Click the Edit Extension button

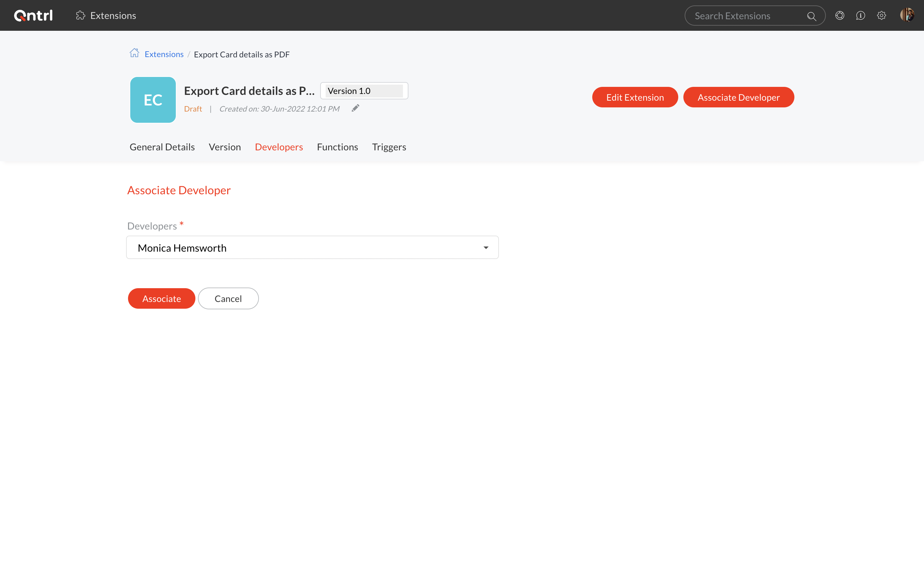635,97
